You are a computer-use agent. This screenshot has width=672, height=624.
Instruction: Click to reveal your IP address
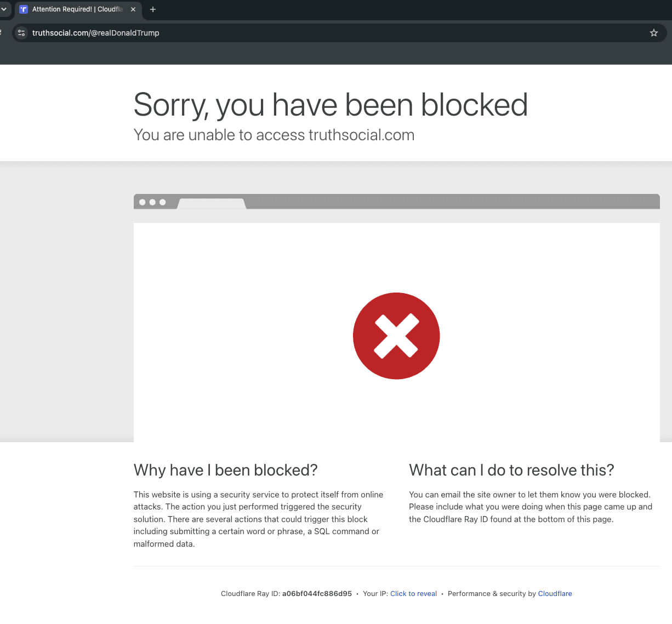pos(413,593)
